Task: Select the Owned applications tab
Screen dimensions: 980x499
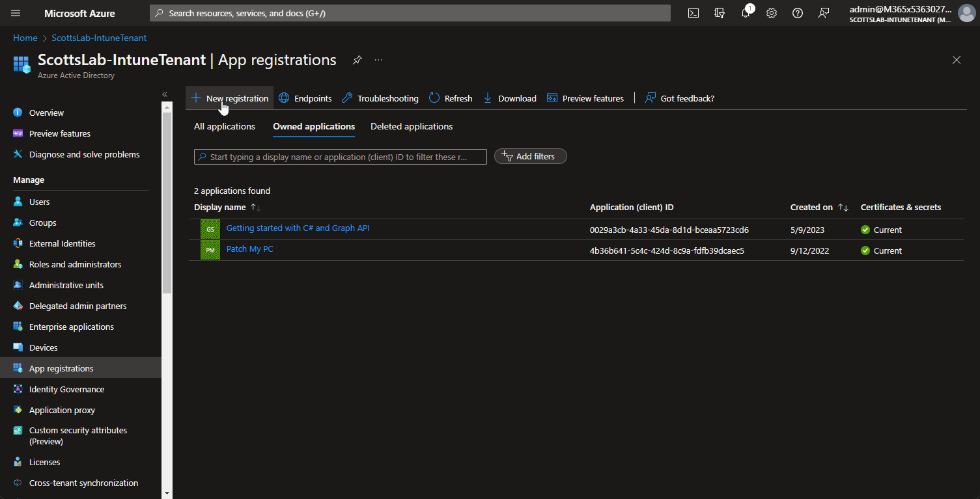Action: (x=314, y=126)
